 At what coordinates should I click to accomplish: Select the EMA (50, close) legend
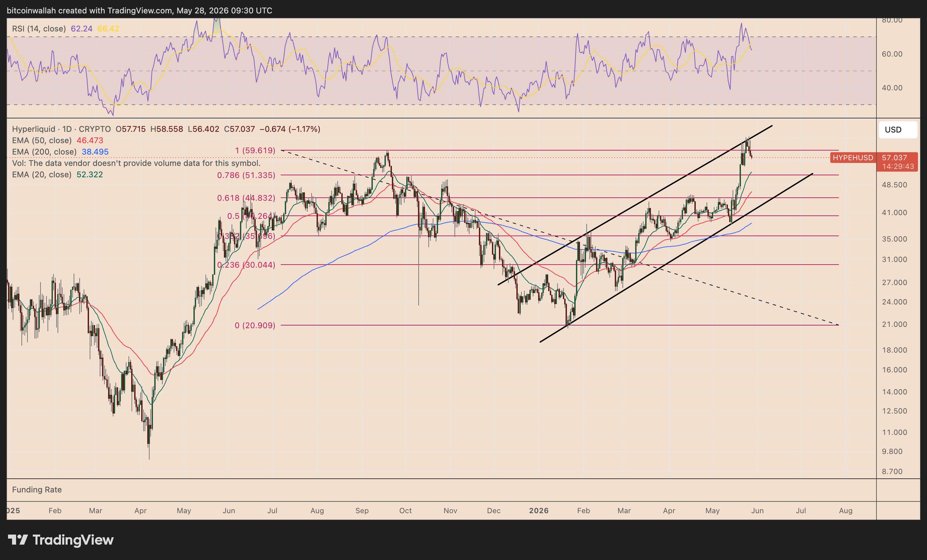click(42, 140)
